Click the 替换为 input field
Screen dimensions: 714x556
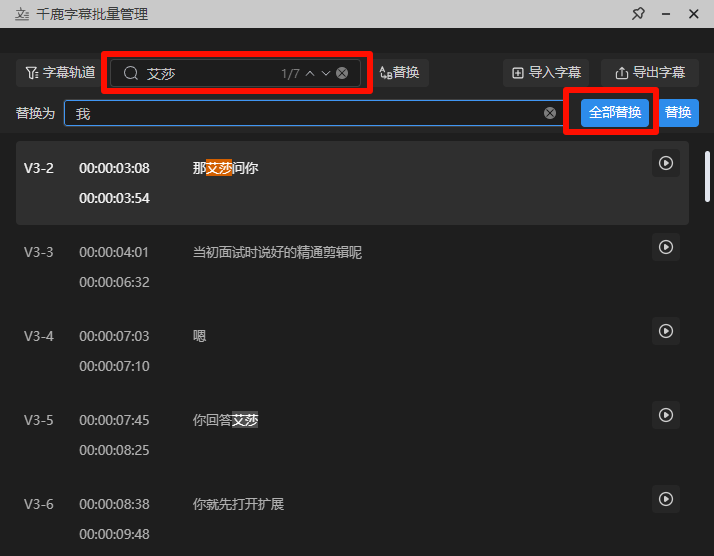[x=300, y=113]
